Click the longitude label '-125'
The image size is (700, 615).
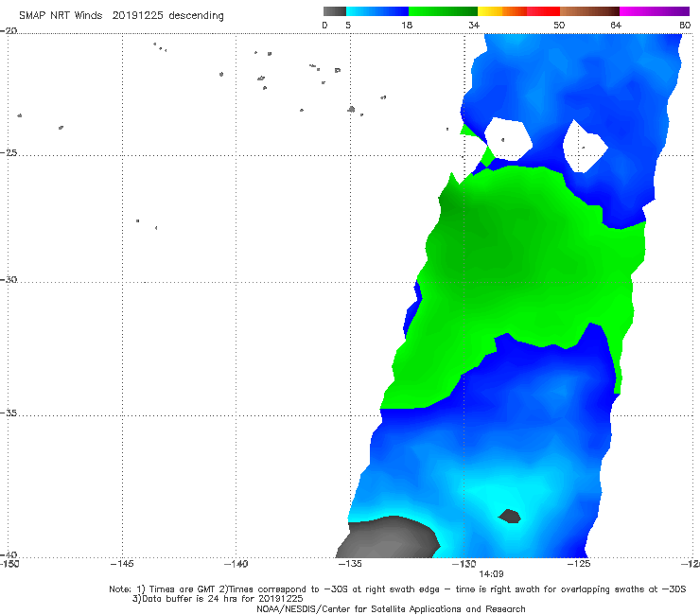point(579,564)
